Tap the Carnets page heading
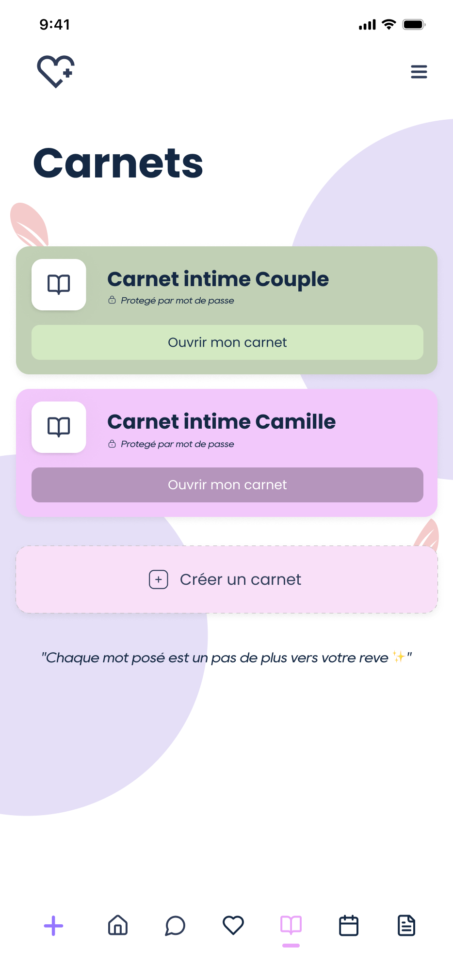 coord(118,163)
